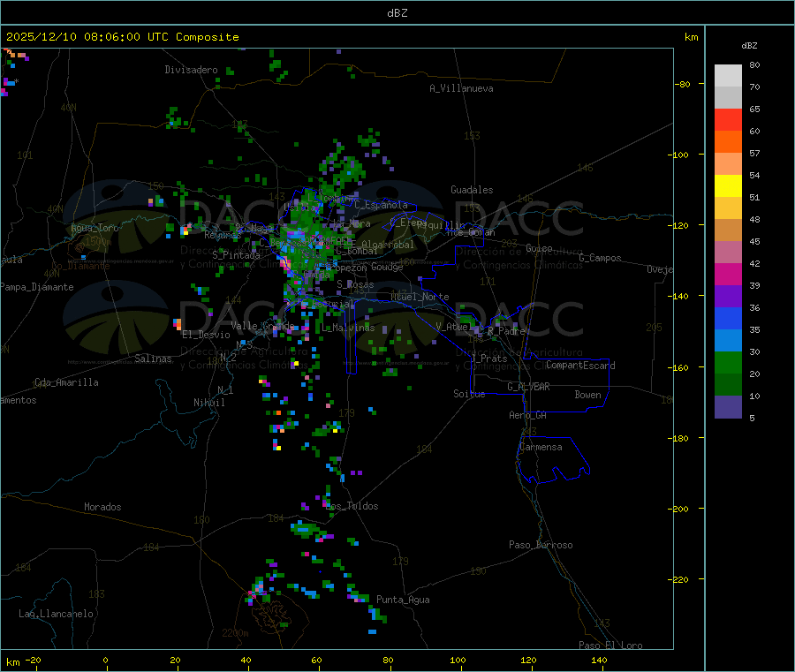Click the -80 km vertical axis tick
The height and width of the screenshot is (672, 795).
[683, 84]
